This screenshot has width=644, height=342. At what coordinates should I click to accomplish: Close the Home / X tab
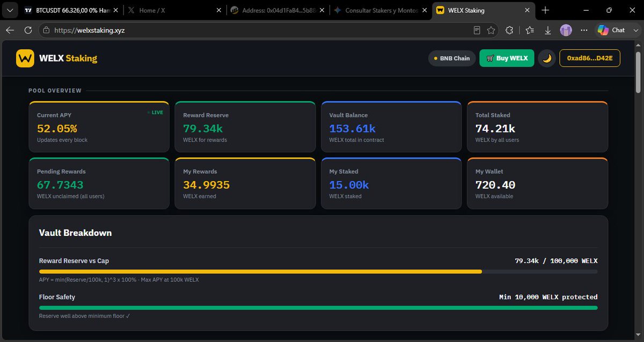(x=218, y=10)
